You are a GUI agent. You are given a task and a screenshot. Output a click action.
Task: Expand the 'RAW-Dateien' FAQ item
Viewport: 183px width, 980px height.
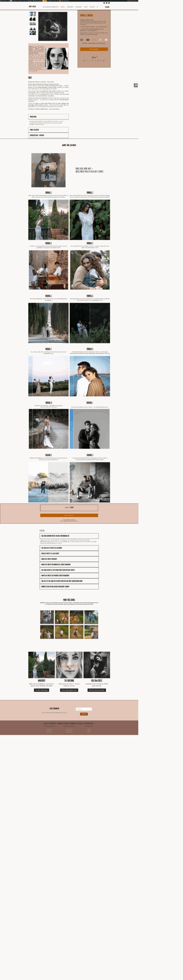(69, 586)
